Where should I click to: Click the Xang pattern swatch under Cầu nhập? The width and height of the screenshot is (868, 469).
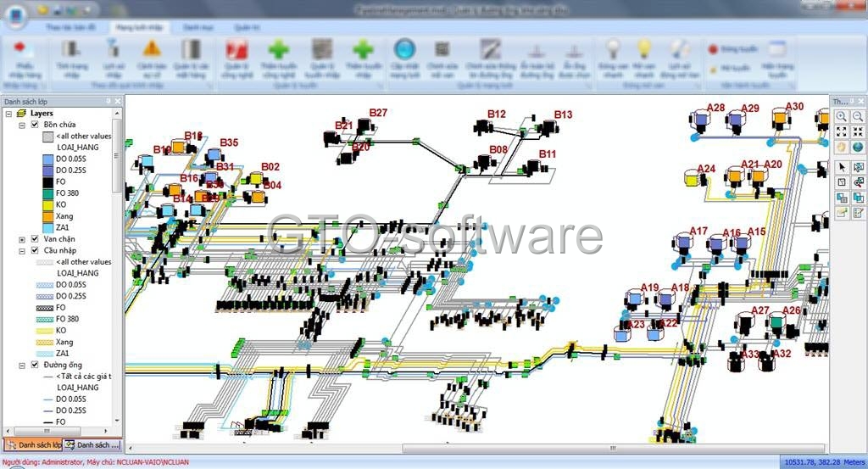45,342
